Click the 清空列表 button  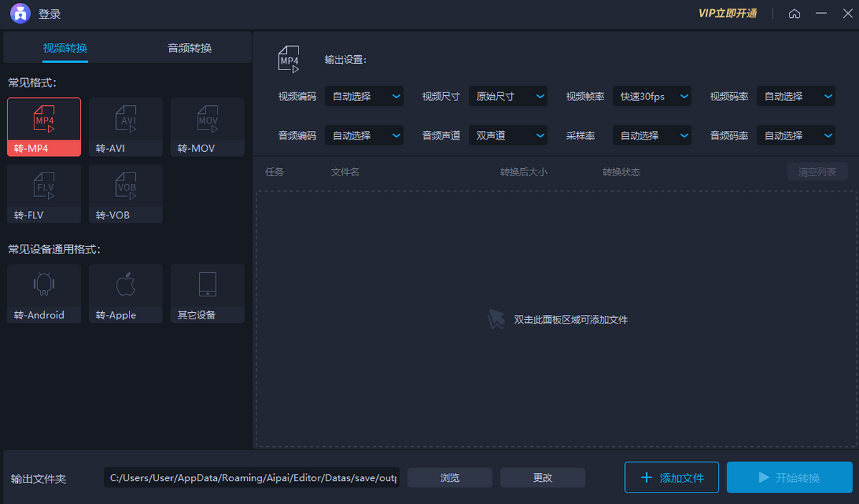817,172
